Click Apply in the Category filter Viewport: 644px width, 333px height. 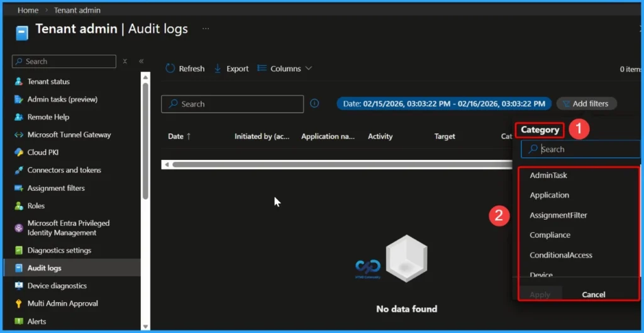point(540,295)
